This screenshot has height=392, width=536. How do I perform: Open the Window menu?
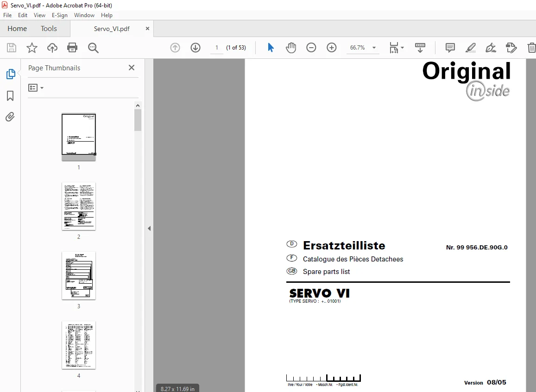[x=84, y=15]
